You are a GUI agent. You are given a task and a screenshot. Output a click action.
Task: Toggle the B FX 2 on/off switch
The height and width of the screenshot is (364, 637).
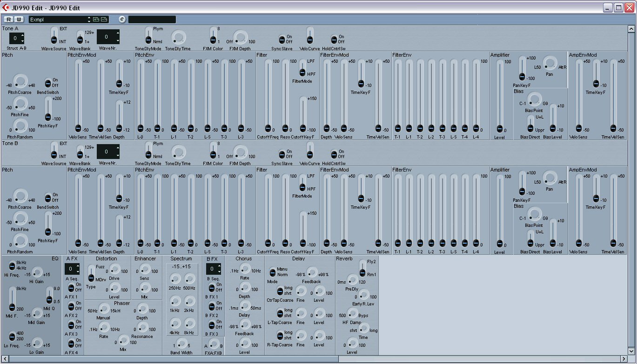click(x=213, y=306)
